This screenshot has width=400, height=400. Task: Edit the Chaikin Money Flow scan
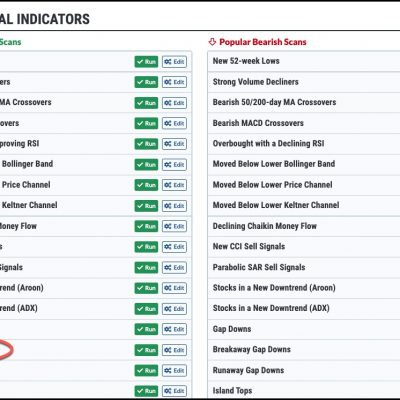tap(174, 226)
